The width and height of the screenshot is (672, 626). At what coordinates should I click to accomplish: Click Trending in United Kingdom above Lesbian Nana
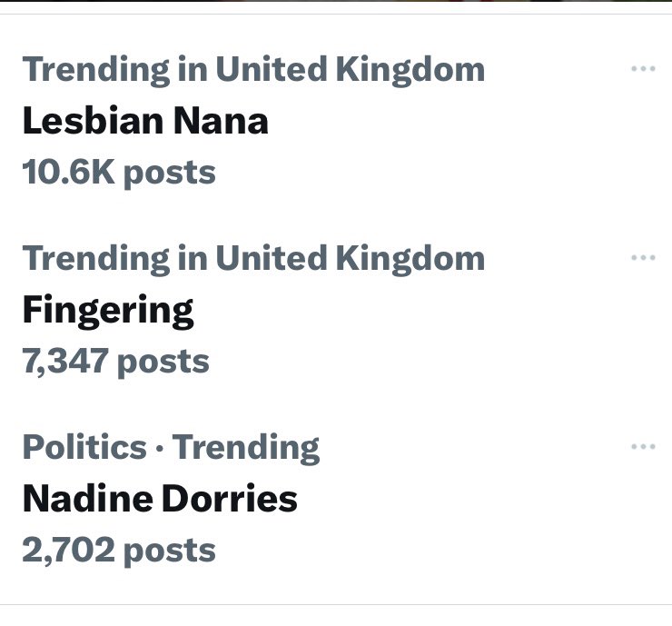(253, 70)
